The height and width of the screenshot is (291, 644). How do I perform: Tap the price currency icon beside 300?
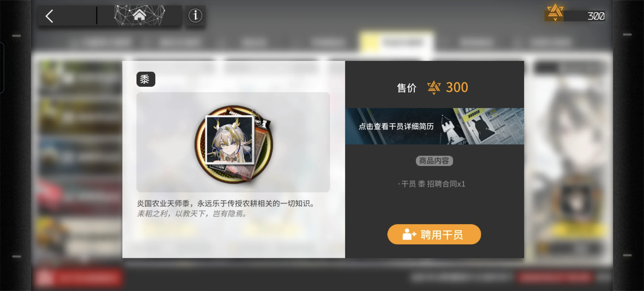point(434,87)
